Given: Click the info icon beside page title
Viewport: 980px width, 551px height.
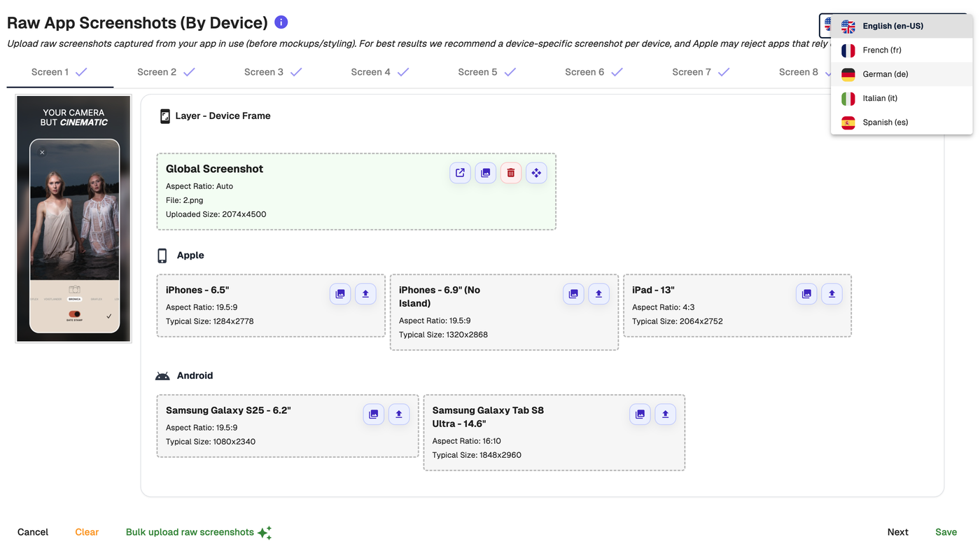Looking at the screenshot, I should coord(281,22).
